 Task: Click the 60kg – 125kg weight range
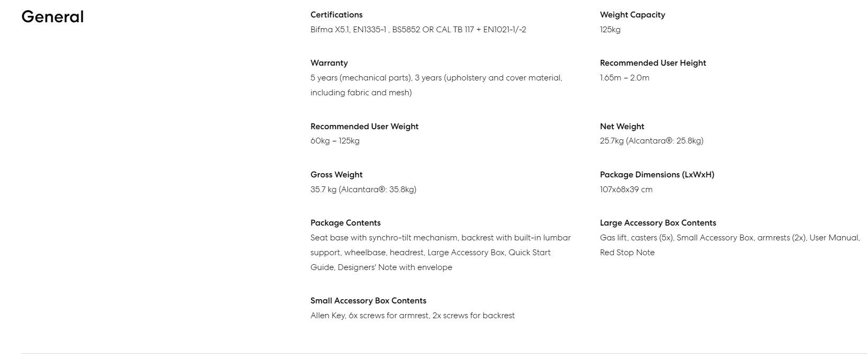click(x=335, y=141)
